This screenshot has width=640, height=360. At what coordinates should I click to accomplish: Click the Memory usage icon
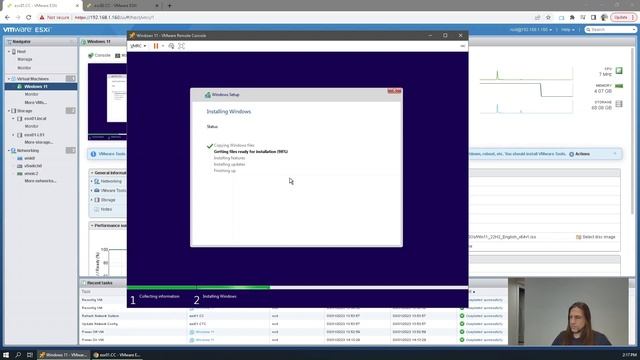pyautogui.click(x=619, y=86)
